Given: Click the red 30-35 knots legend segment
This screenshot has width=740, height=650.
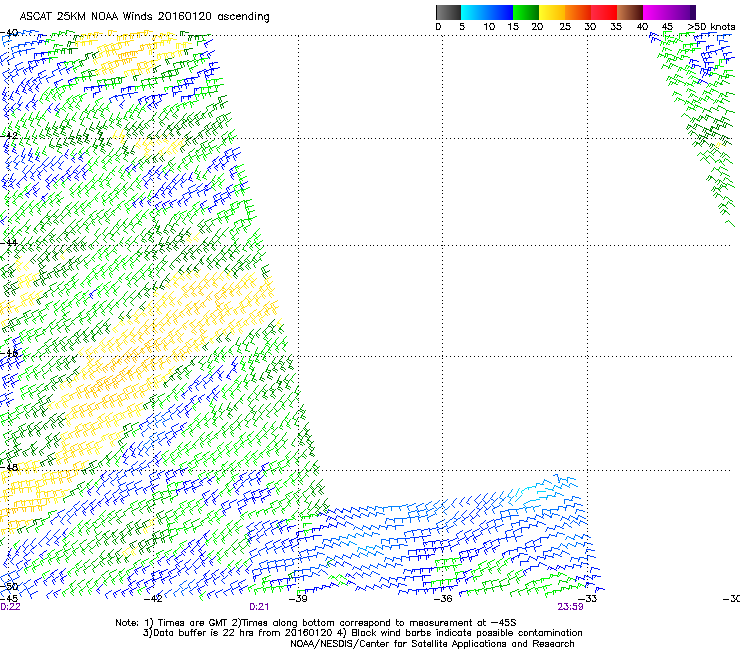Looking at the screenshot, I should [x=604, y=12].
